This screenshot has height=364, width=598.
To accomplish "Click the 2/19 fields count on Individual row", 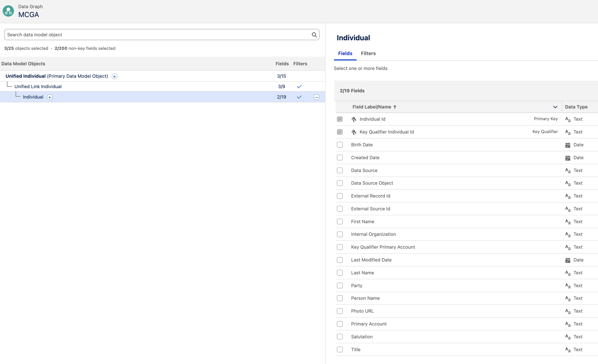I will (x=281, y=97).
